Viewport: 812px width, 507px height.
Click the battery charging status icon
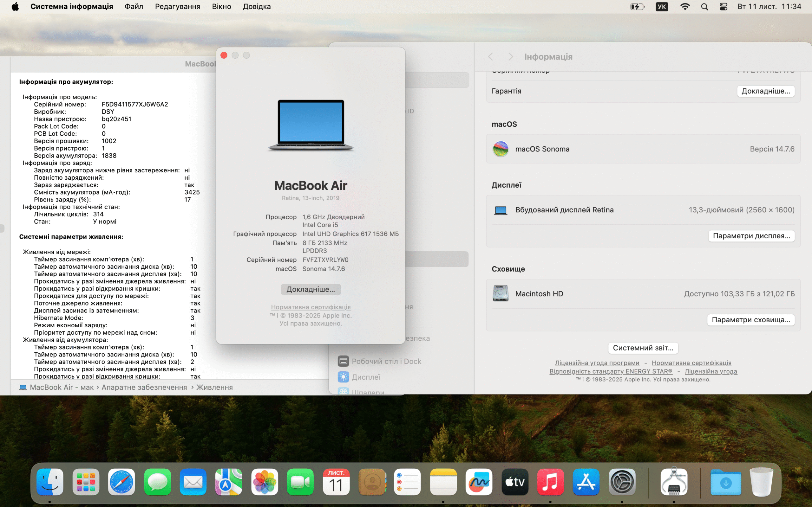[637, 7]
